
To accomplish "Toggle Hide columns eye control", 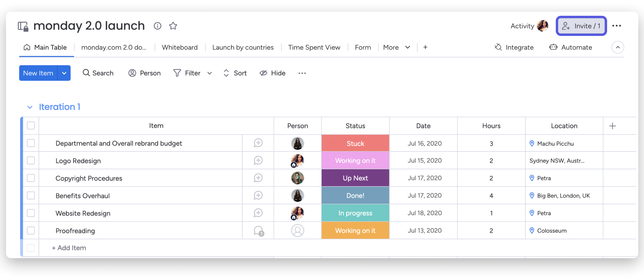I will (x=272, y=73).
